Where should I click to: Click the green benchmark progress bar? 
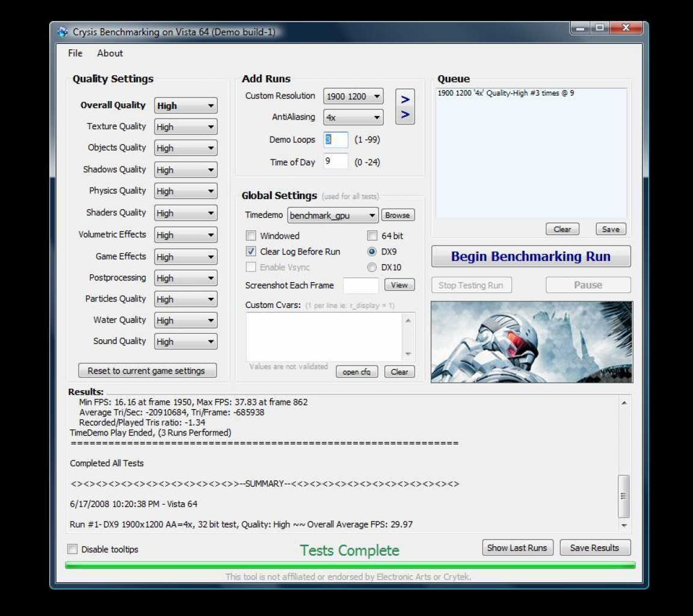350,565
